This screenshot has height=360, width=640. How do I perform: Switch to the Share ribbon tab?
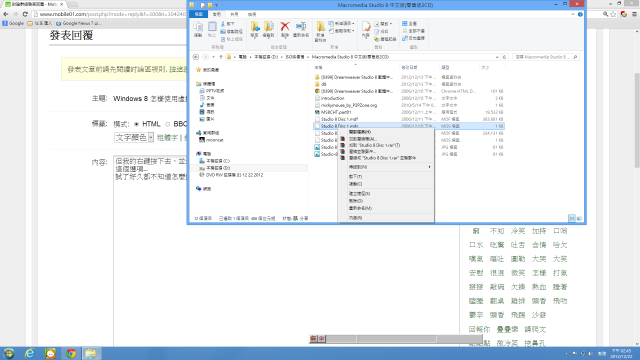[x=234, y=14]
